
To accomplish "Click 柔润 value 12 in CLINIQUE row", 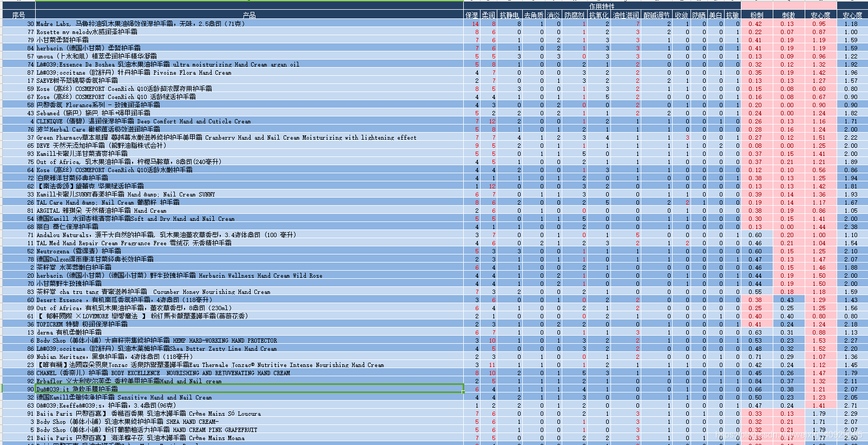I will [489, 121].
